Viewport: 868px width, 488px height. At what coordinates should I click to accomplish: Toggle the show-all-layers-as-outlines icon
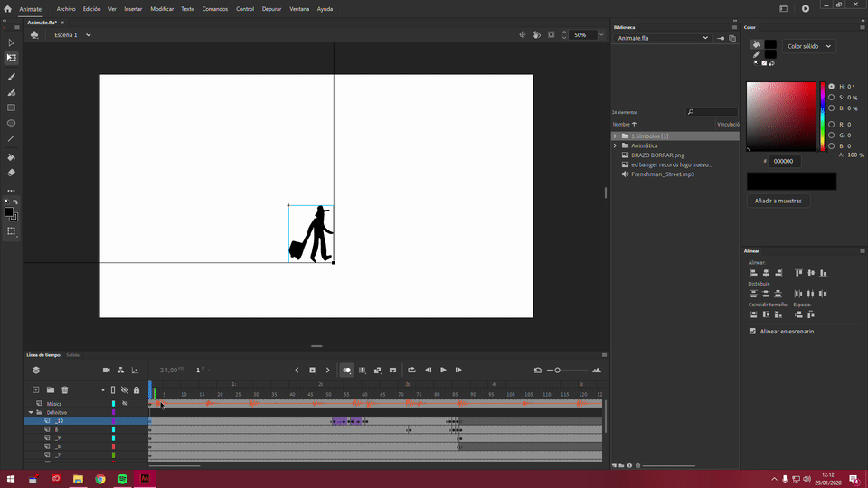(x=113, y=390)
